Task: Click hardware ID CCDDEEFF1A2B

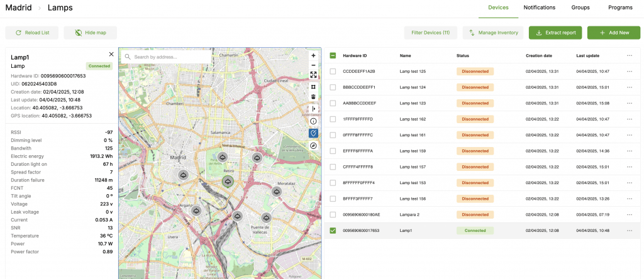Action: [x=359, y=72]
